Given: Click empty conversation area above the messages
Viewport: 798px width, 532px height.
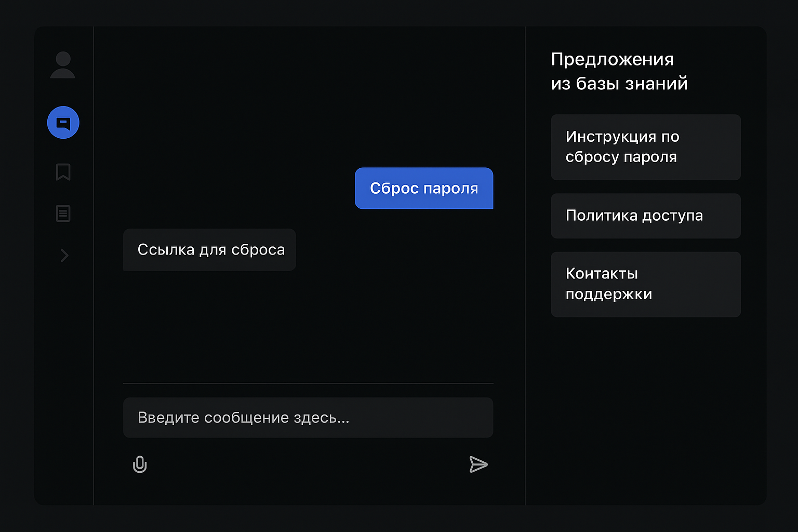Looking at the screenshot, I should (308, 94).
